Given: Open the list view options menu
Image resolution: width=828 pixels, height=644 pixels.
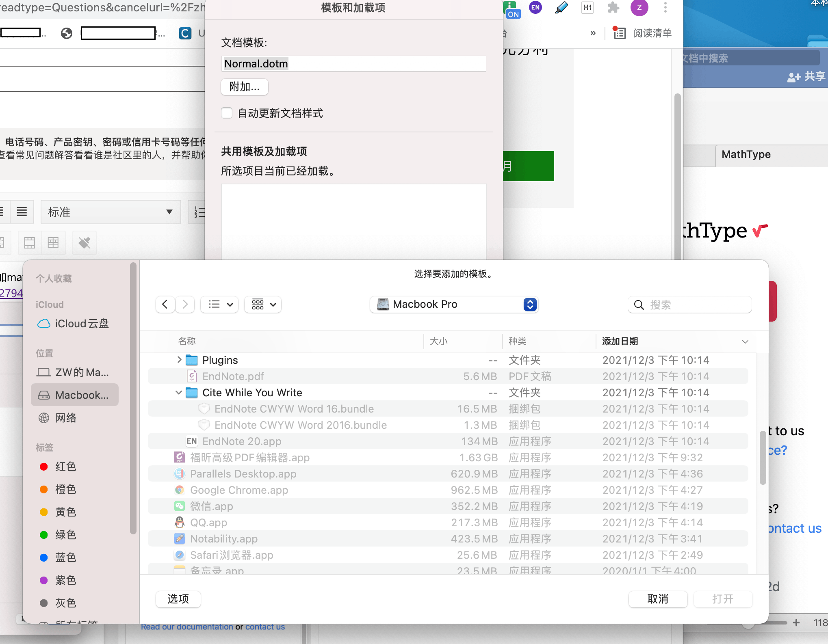Looking at the screenshot, I should pyautogui.click(x=220, y=305).
